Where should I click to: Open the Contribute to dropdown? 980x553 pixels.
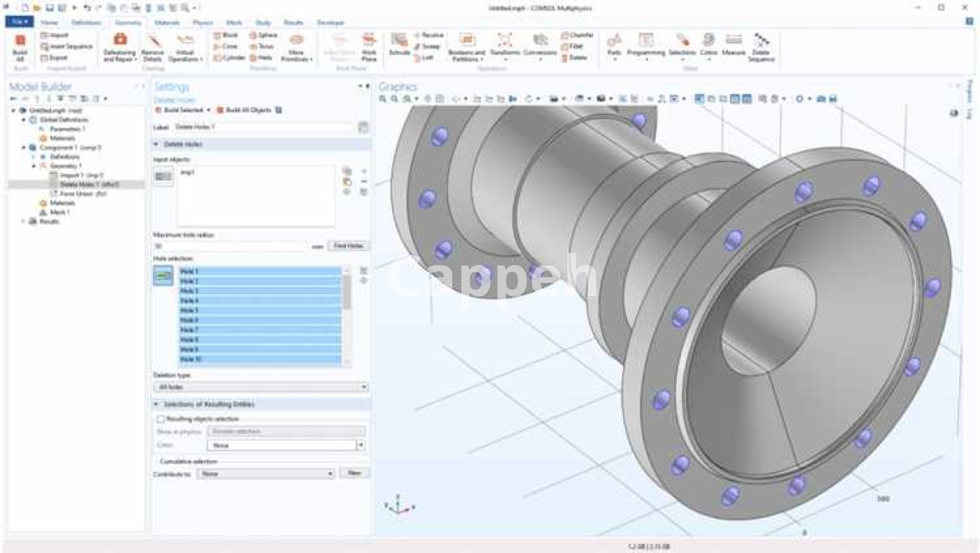[266, 474]
